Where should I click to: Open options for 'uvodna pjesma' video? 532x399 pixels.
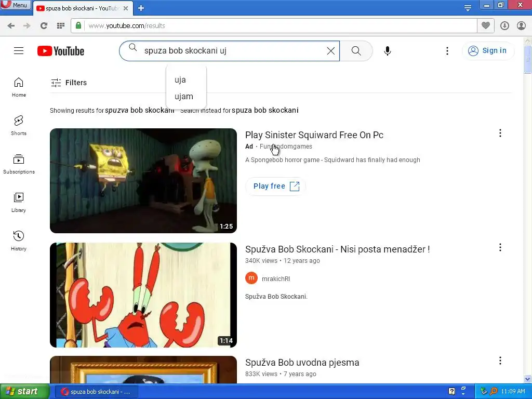click(x=500, y=361)
